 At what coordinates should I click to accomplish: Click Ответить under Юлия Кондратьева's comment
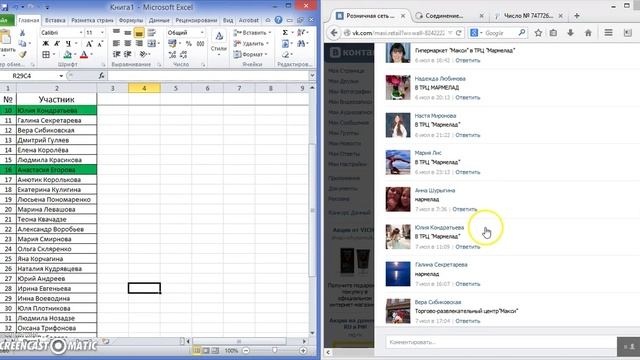[x=467, y=247]
